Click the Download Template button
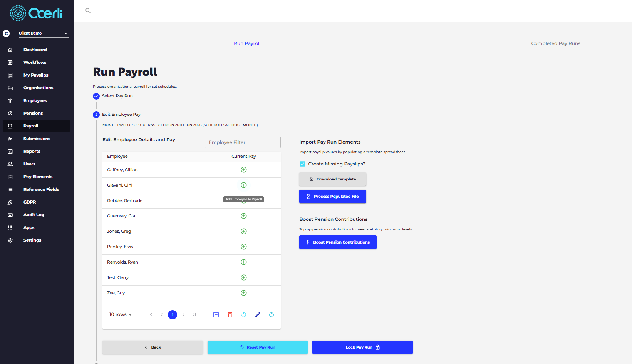This screenshot has width=632, height=364. click(x=333, y=179)
